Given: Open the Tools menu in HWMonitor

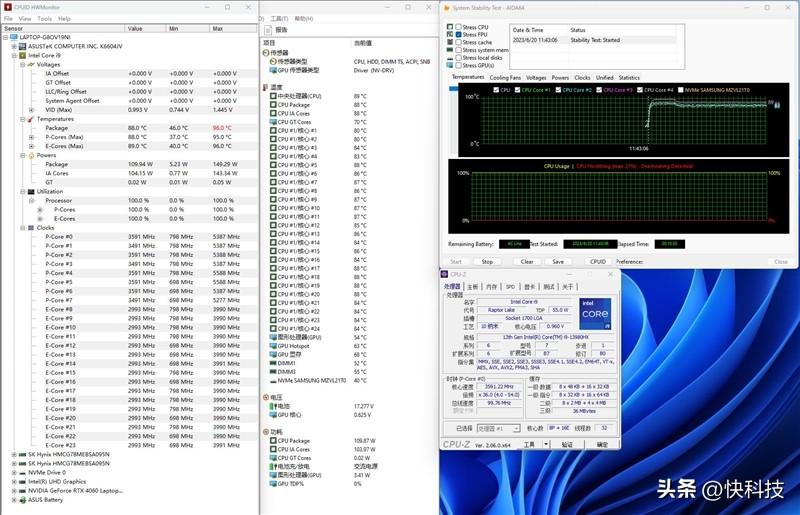Looking at the screenshot, I should (44, 18).
